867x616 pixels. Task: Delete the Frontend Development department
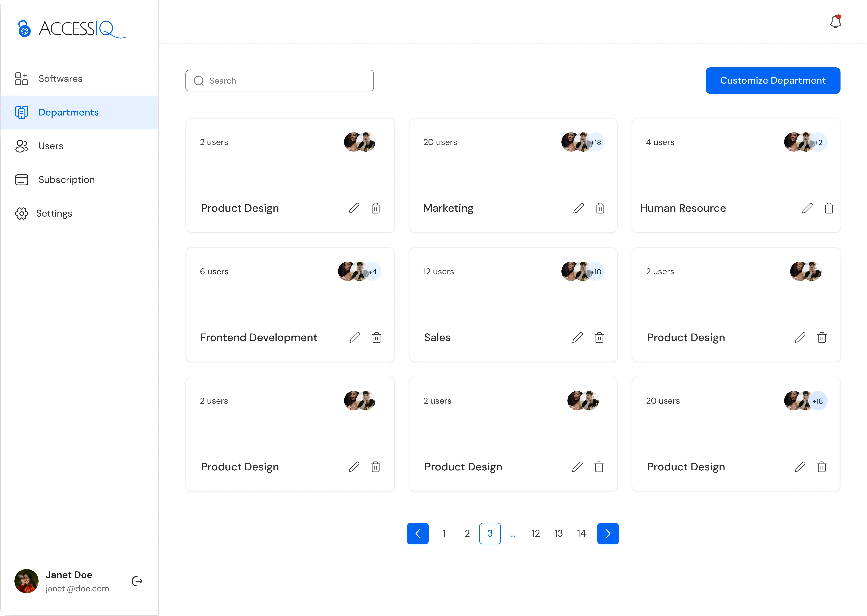[x=376, y=338]
